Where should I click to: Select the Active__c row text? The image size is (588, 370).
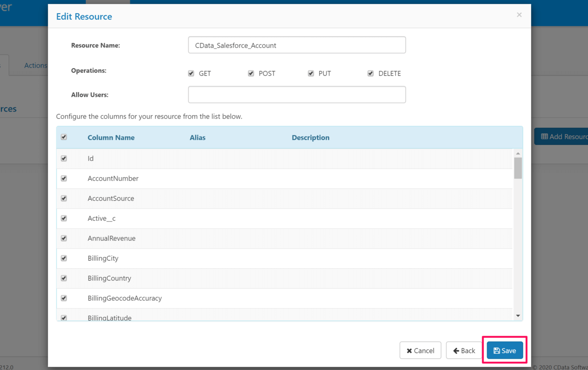(101, 218)
